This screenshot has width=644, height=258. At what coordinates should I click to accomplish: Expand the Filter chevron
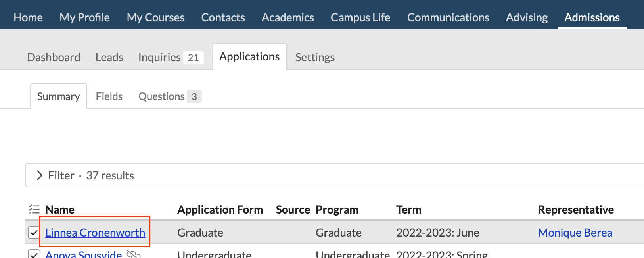[39, 175]
